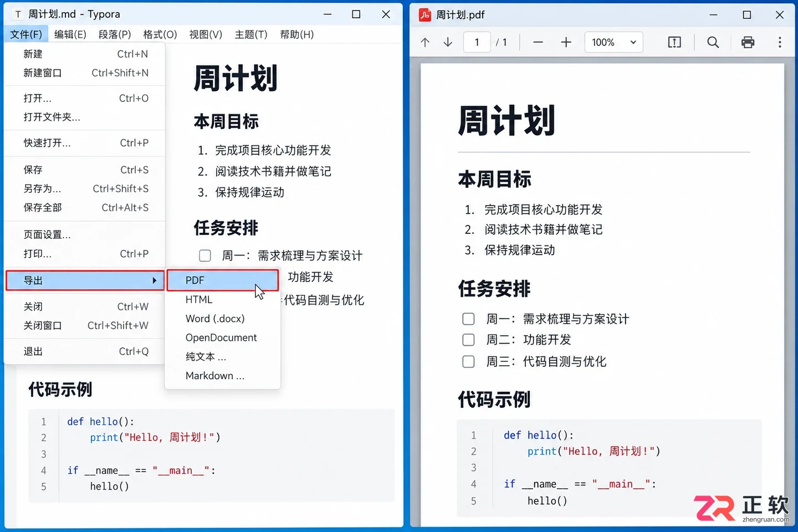Expand the 导出 submenu arrow
This screenshot has height=532, width=798.
point(155,280)
